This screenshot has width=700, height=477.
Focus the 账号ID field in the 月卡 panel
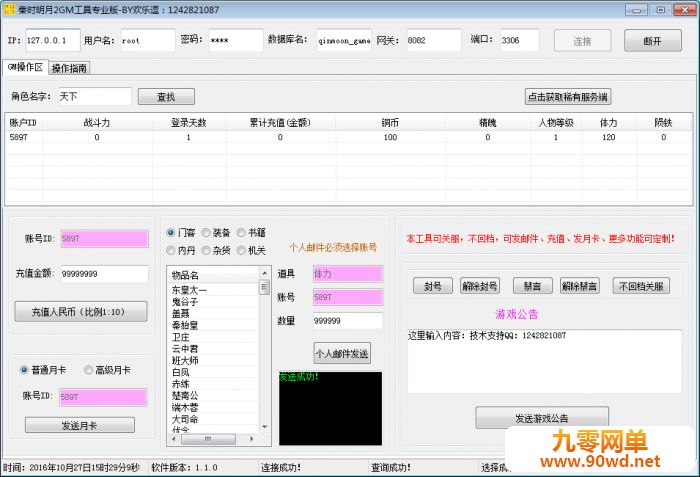point(103,397)
